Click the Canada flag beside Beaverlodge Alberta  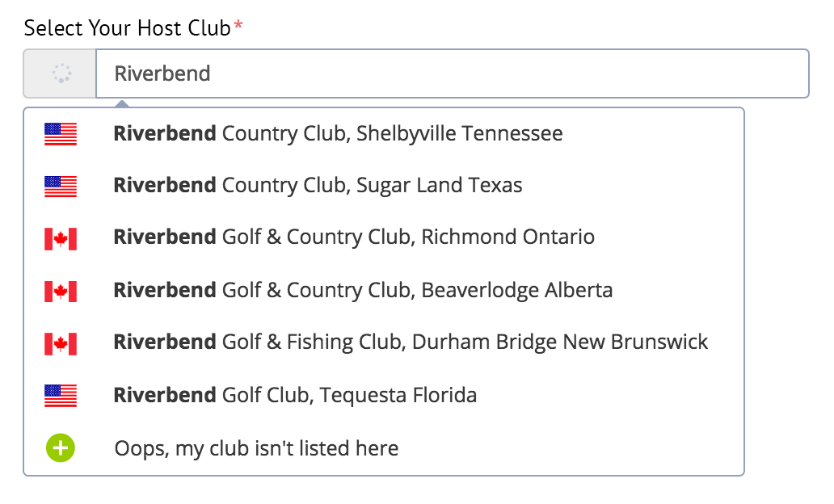pos(61,292)
